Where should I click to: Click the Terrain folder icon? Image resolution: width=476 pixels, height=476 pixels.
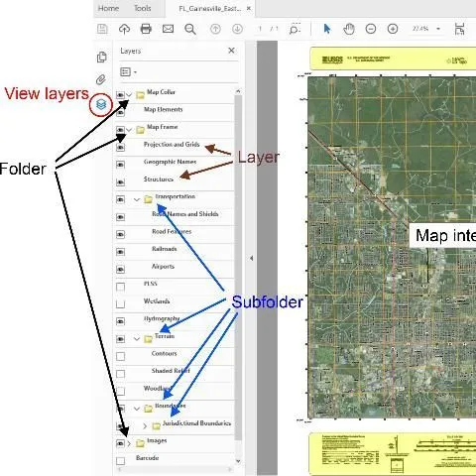pos(149,339)
